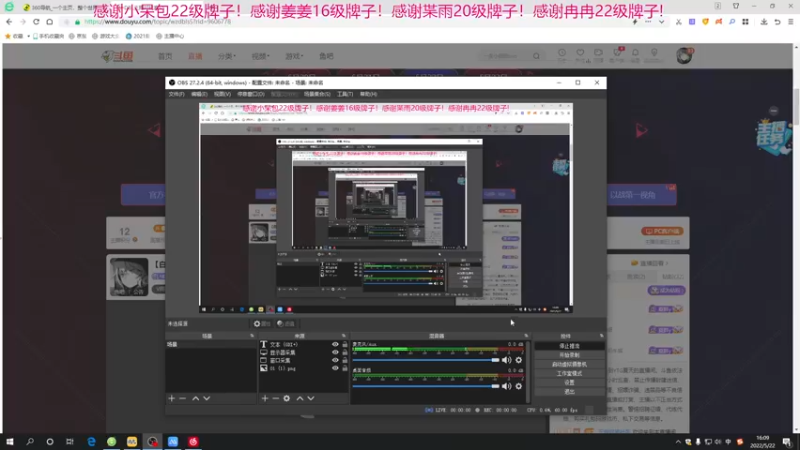Toggle the lock on the 文本 (GDI+) source
800x450 pixels.
345,344
